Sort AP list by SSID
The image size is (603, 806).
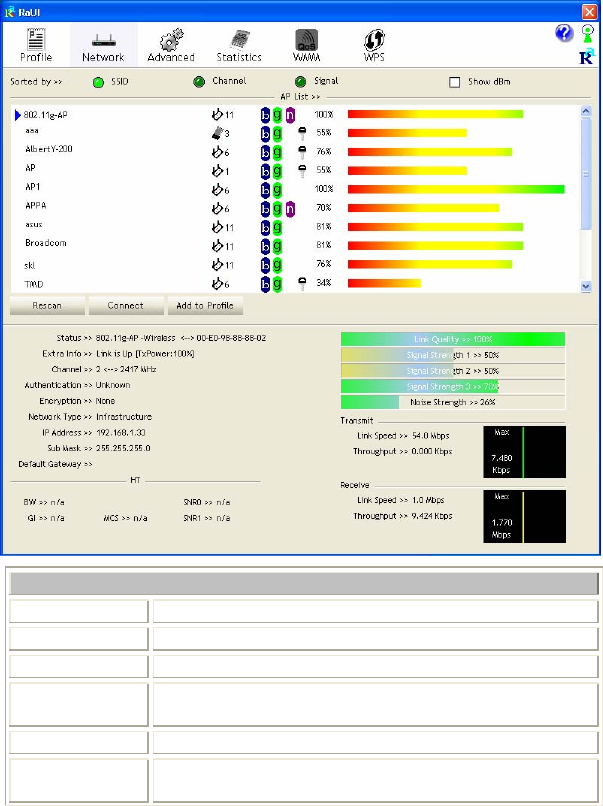(99, 82)
